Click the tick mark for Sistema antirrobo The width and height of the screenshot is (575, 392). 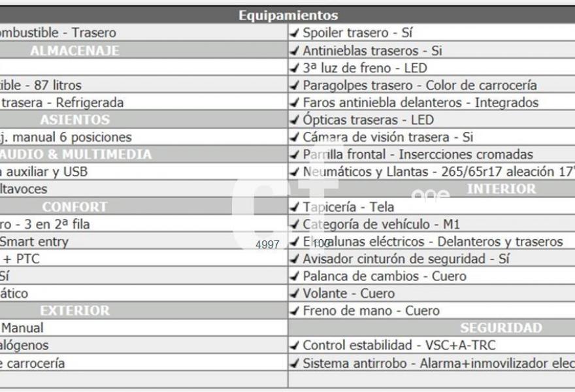click(x=295, y=363)
